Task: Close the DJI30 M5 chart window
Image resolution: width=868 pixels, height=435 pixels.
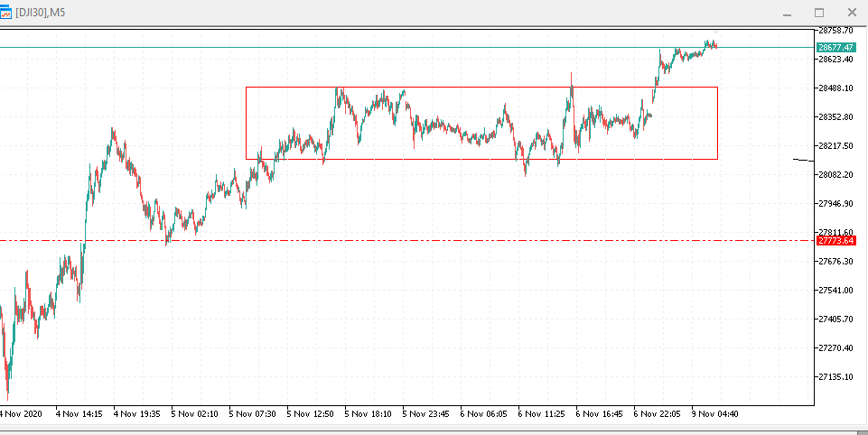Action: [852, 12]
